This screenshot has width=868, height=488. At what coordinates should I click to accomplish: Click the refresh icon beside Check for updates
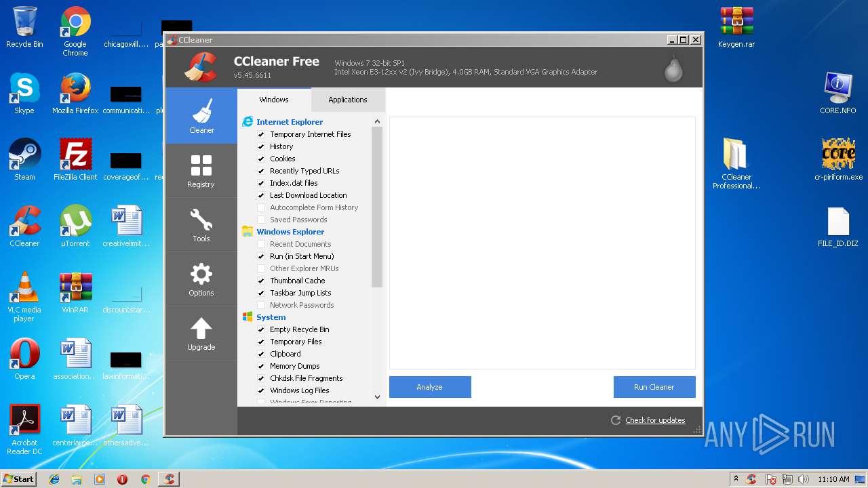pos(616,420)
